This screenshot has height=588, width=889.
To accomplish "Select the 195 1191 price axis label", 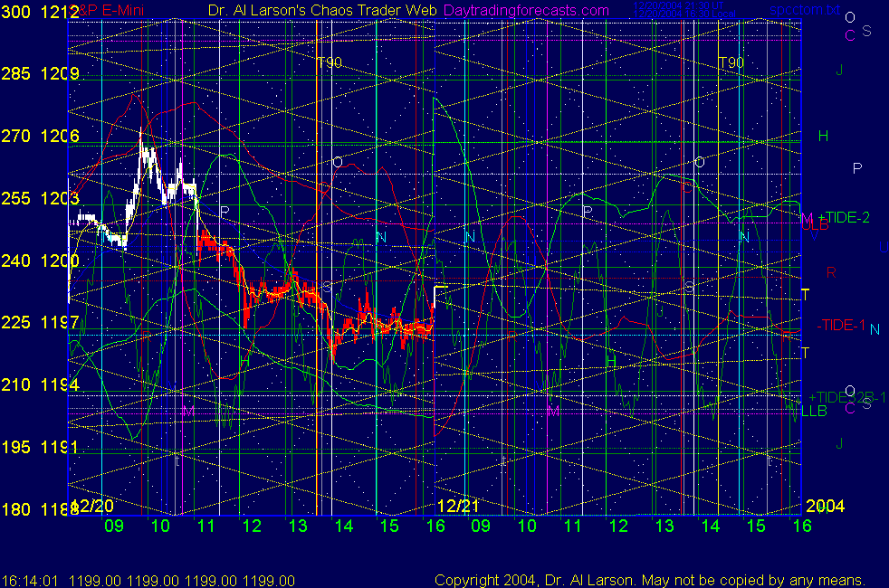I will (40, 447).
